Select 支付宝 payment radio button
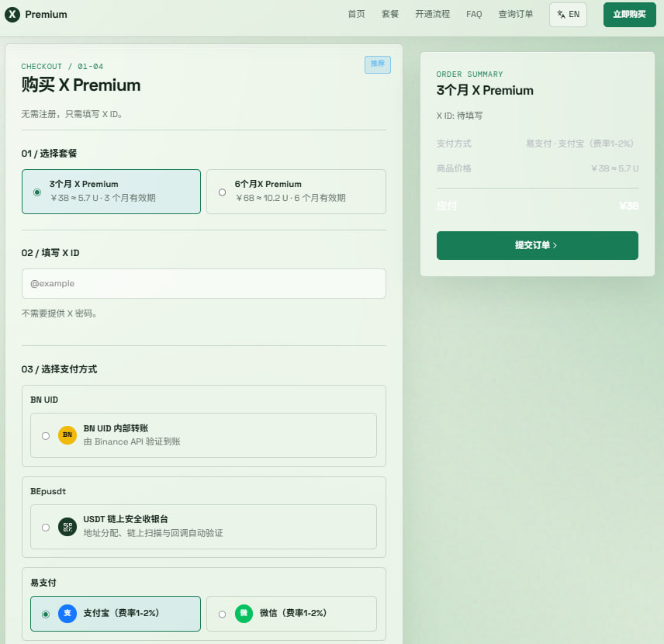 (x=46, y=615)
